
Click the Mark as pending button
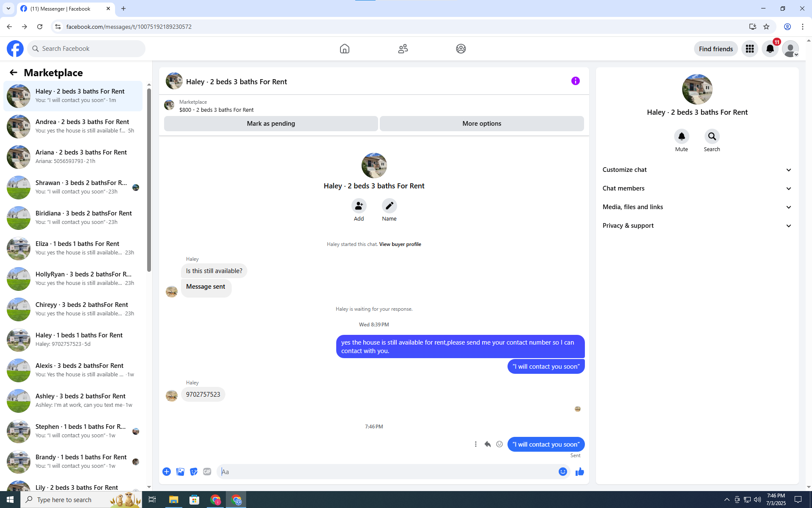click(x=271, y=124)
